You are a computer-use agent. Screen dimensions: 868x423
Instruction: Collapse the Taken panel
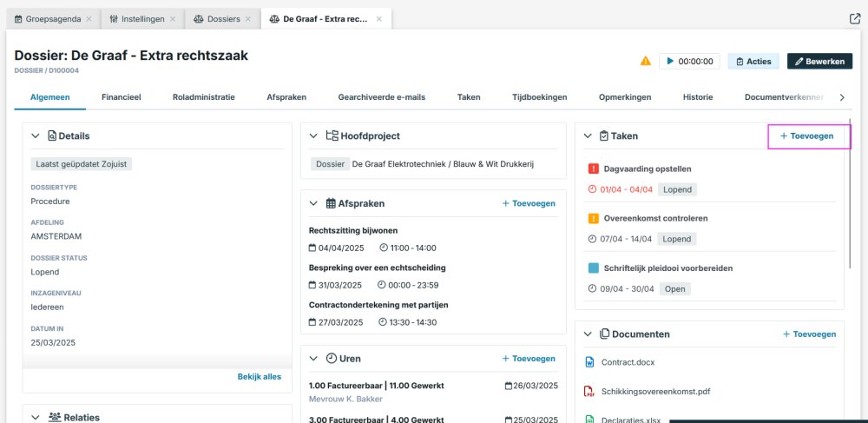pos(588,135)
